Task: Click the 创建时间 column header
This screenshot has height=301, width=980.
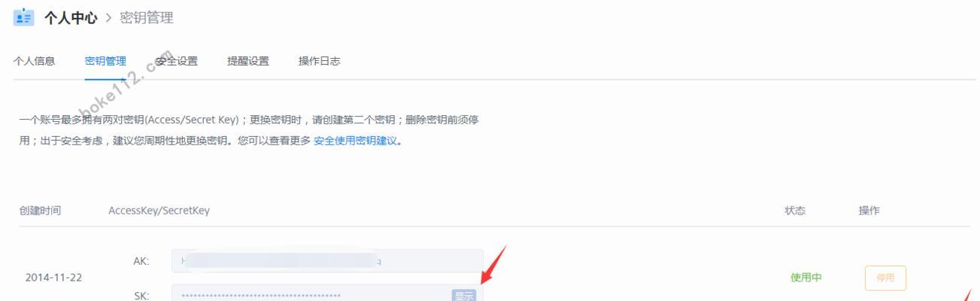Action: 40,211
